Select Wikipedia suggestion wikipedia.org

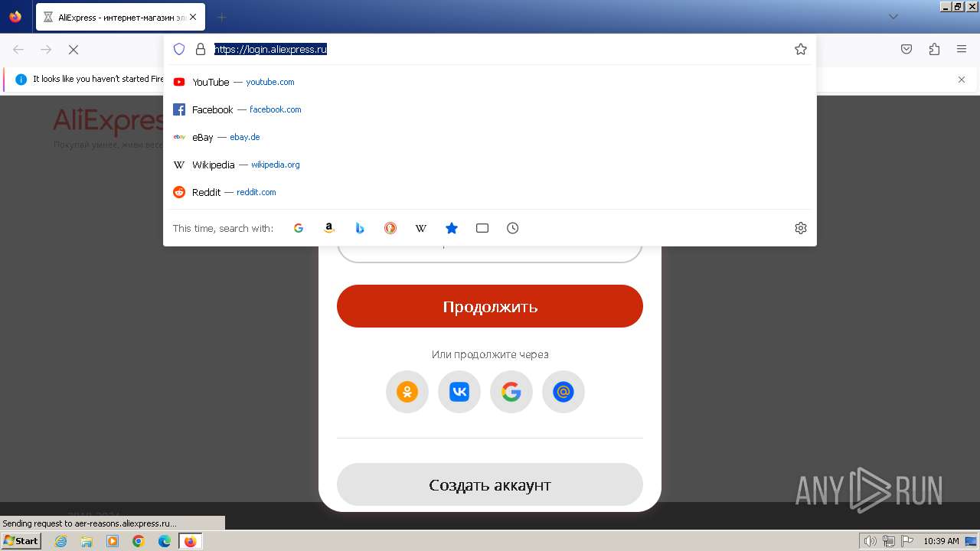(x=490, y=165)
